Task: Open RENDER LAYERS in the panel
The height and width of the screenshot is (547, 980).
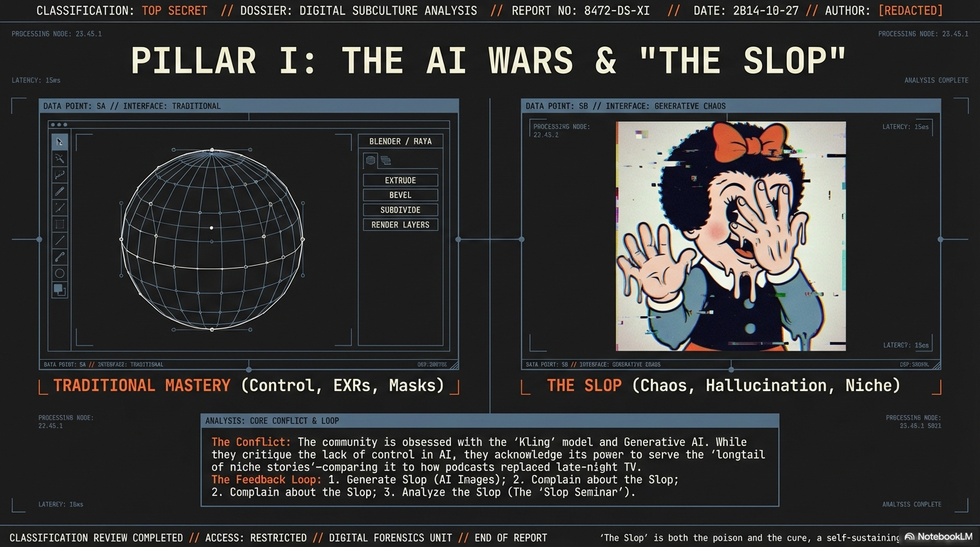Action: pyautogui.click(x=400, y=224)
